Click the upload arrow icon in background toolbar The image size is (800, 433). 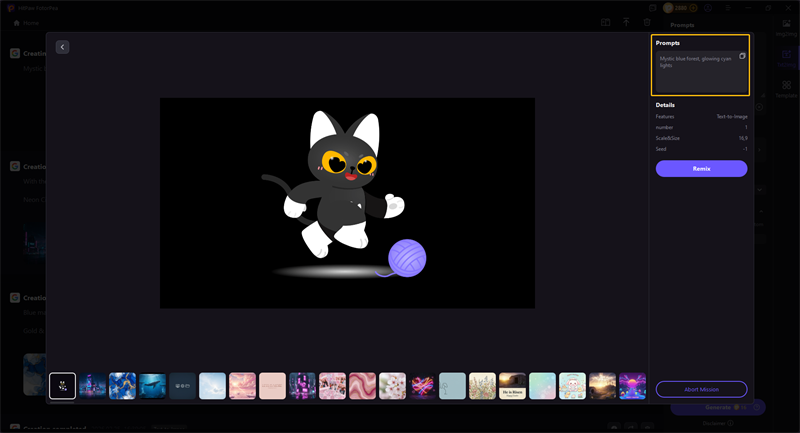[x=626, y=22]
